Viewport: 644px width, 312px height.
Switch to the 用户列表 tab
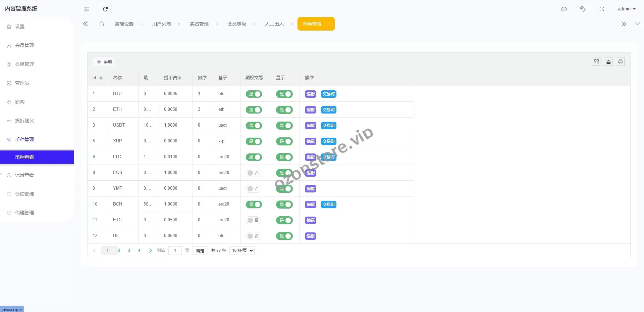(x=162, y=24)
